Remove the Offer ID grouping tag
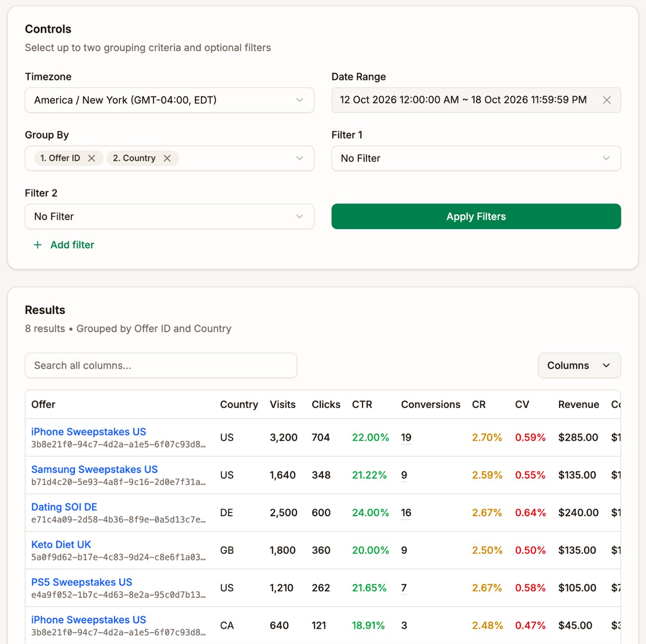Image resolution: width=646 pixels, height=644 pixels. (91, 158)
